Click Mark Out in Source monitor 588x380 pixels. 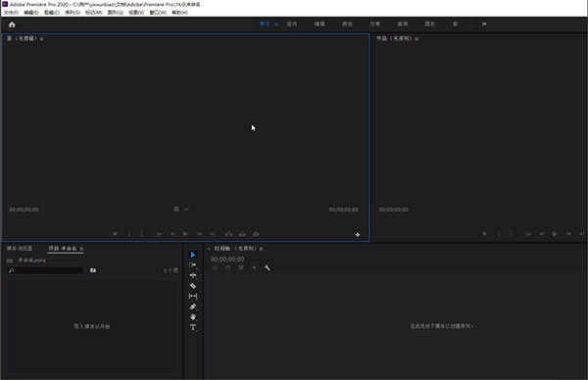click(141, 234)
